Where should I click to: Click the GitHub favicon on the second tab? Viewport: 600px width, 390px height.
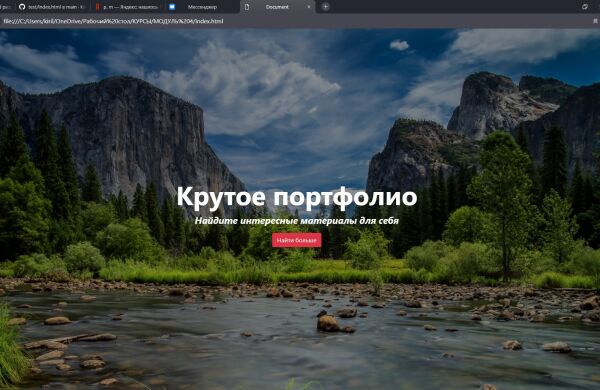[22, 7]
